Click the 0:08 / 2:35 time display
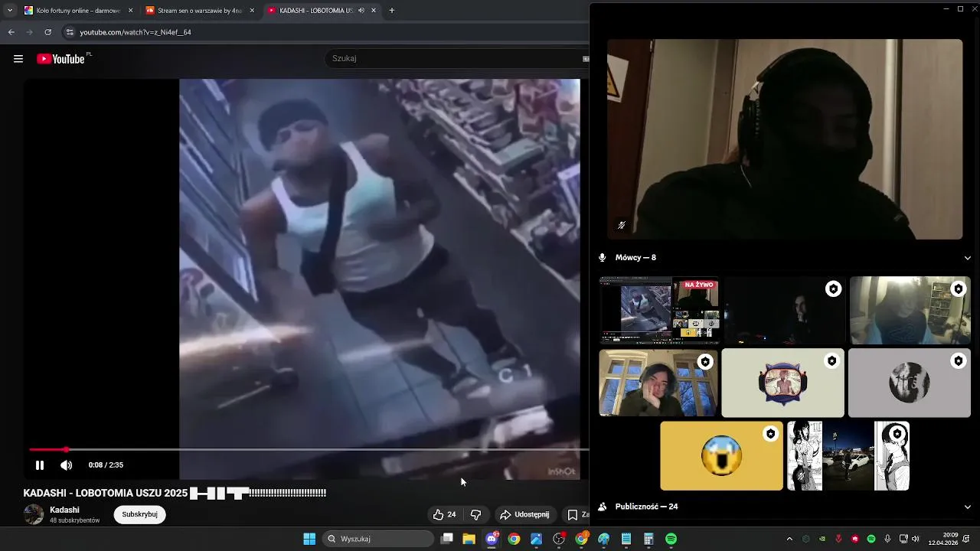Viewport: 980px width, 551px height. pyautogui.click(x=106, y=465)
